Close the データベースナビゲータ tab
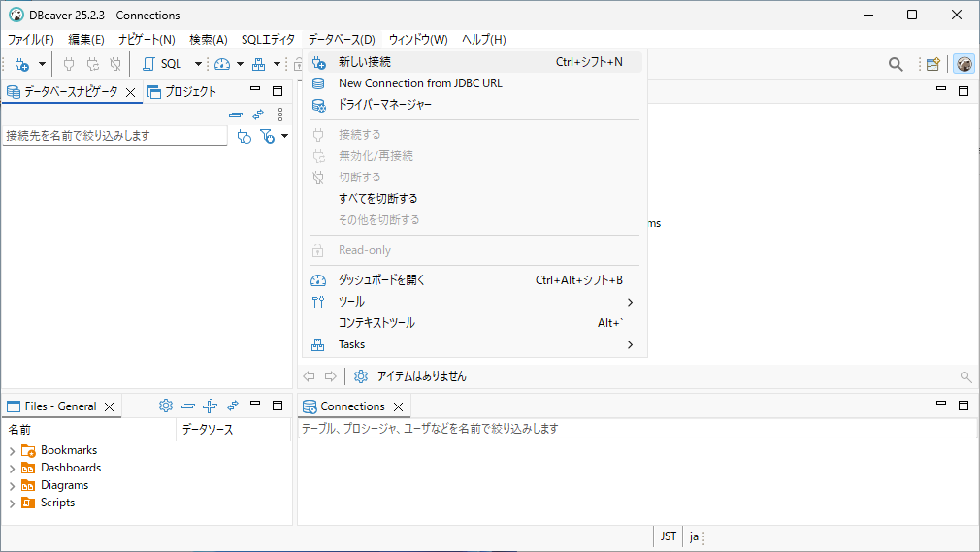The width and height of the screenshot is (980, 552). tap(131, 92)
